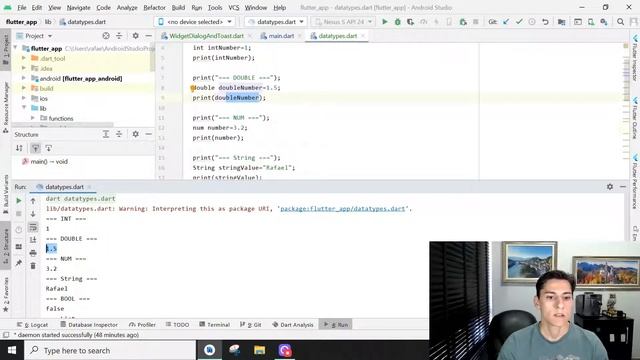
Task: Commit changes with the Git checkmark
Action: [519, 22]
